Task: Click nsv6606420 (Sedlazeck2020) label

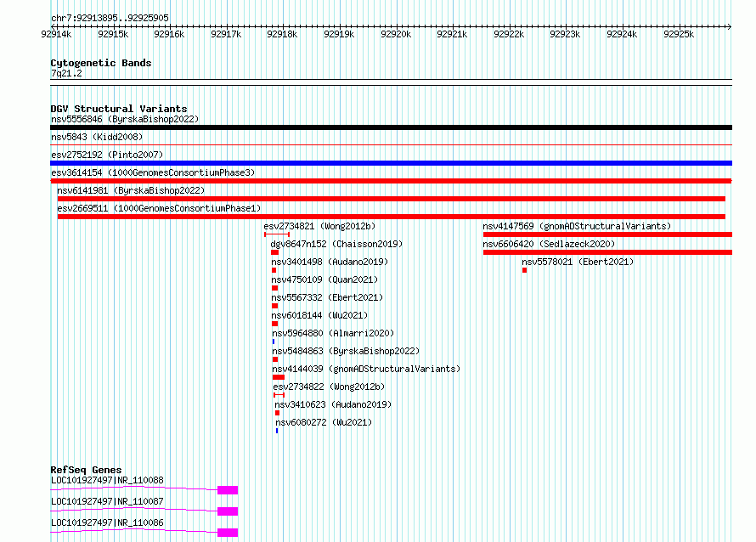Action: tap(549, 244)
